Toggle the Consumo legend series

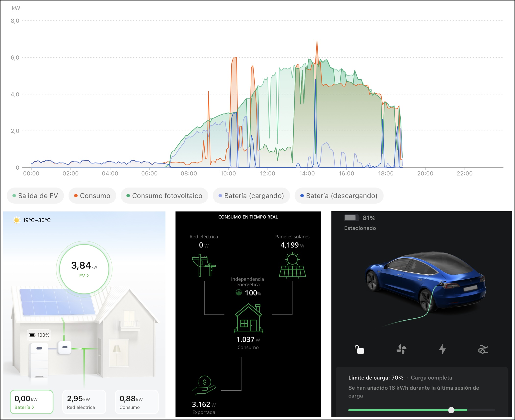[x=92, y=196]
